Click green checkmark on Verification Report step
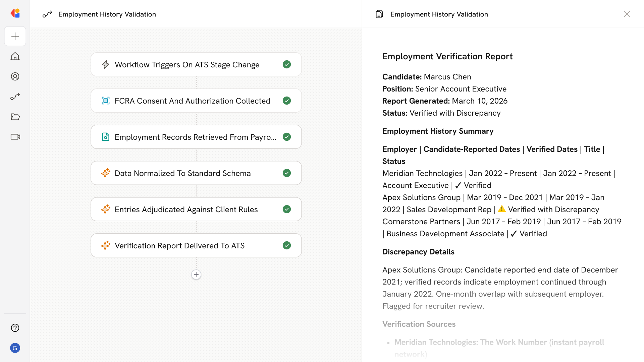The height and width of the screenshot is (362, 644). (x=287, y=245)
